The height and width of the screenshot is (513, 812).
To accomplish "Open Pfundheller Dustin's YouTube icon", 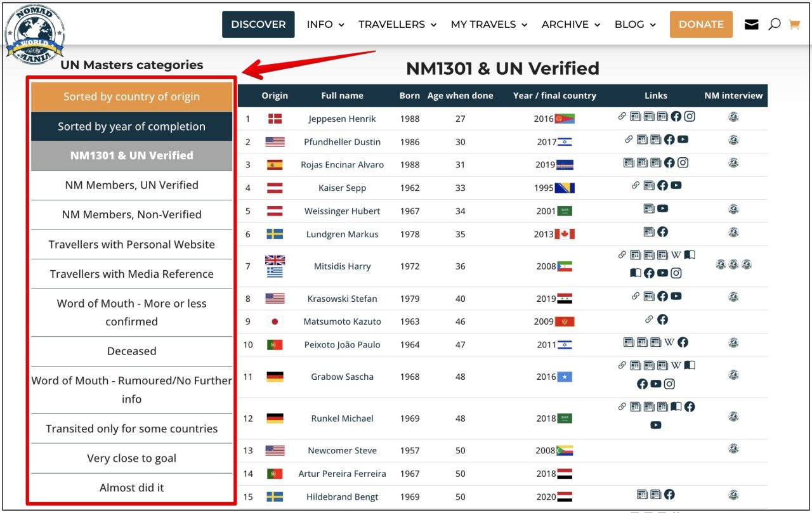I will 683,140.
